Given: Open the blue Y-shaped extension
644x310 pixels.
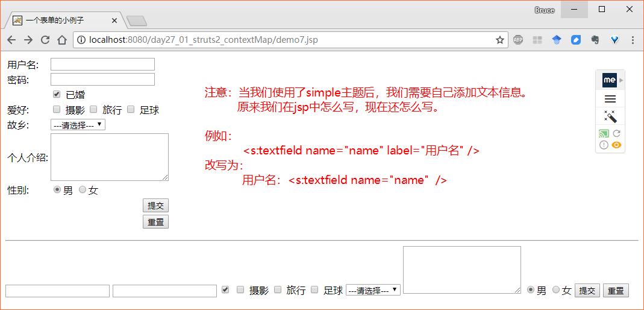Looking at the screenshot, I should coord(614,40).
